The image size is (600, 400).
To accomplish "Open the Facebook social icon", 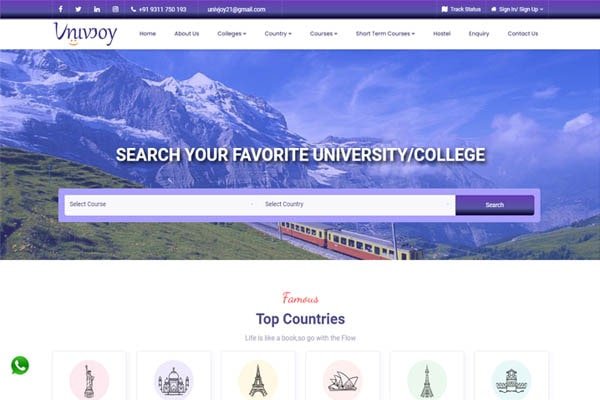I will pos(60,9).
